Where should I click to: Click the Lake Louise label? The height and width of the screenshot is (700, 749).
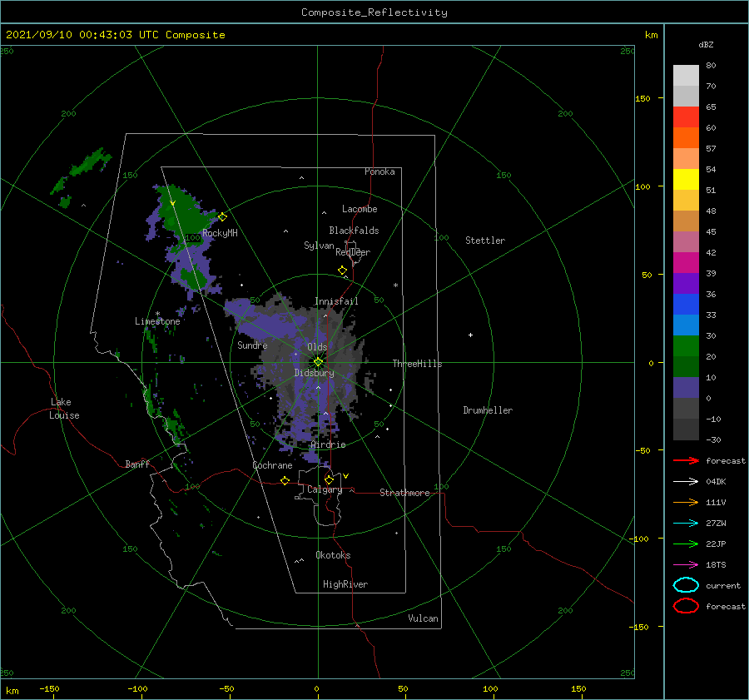(64, 409)
